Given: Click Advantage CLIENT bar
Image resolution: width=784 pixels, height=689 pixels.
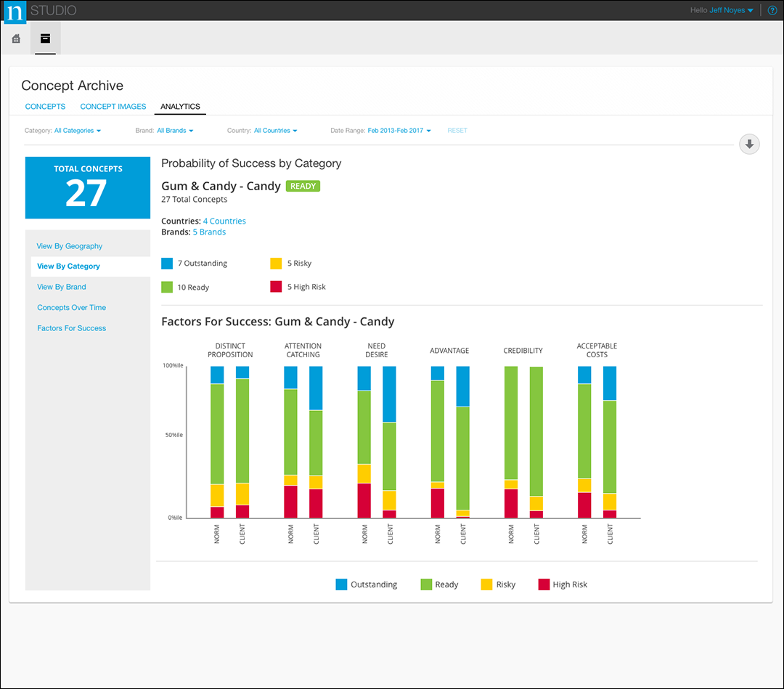Looking at the screenshot, I should coord(463,442).
